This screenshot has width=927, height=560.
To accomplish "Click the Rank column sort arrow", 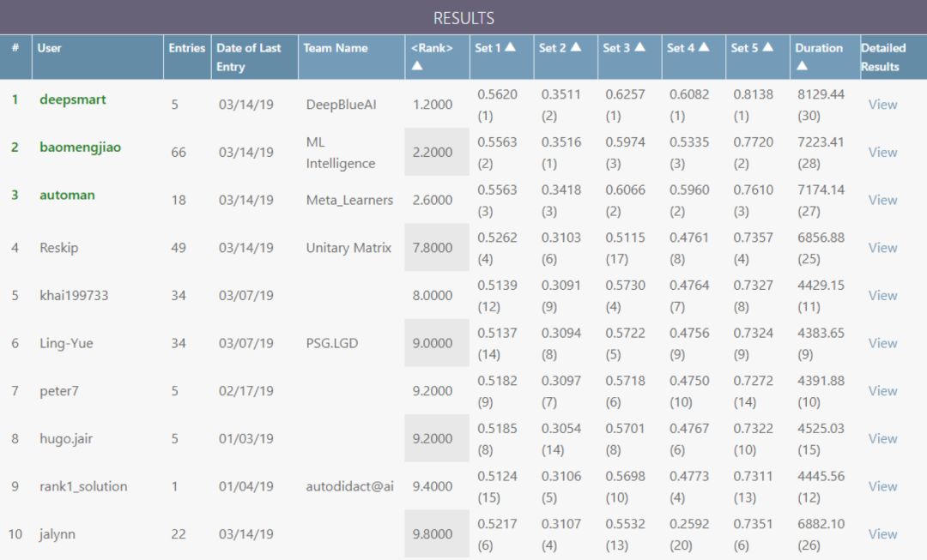I will pyautogui.click(x=416, y=66).
